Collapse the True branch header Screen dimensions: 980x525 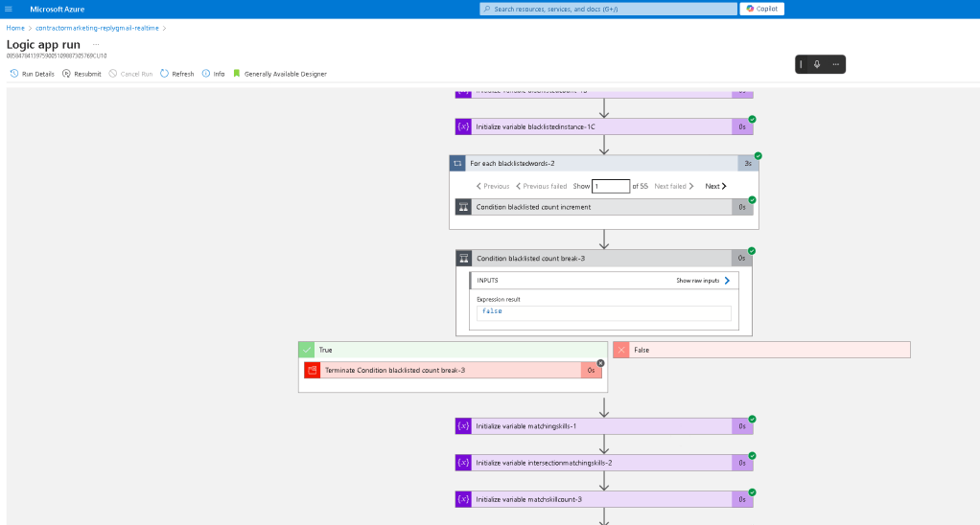pos(454,350)
